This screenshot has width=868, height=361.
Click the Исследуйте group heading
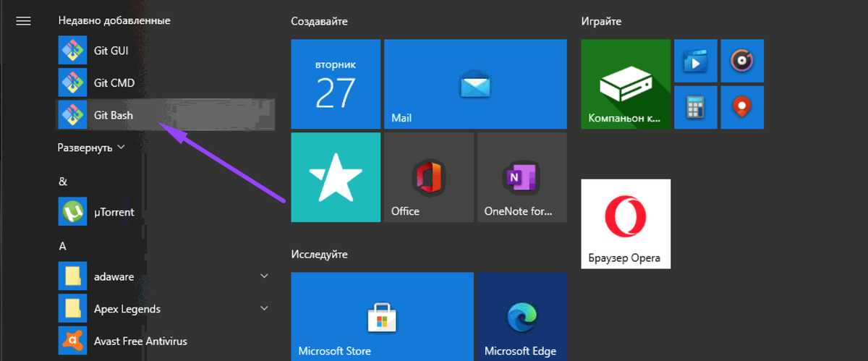point(320,254)
